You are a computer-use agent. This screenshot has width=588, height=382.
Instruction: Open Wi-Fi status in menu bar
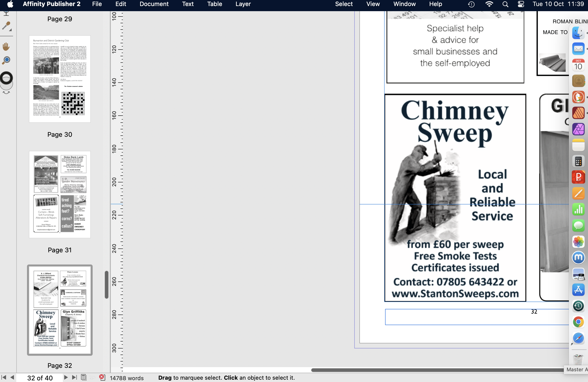tap(489, 4)
